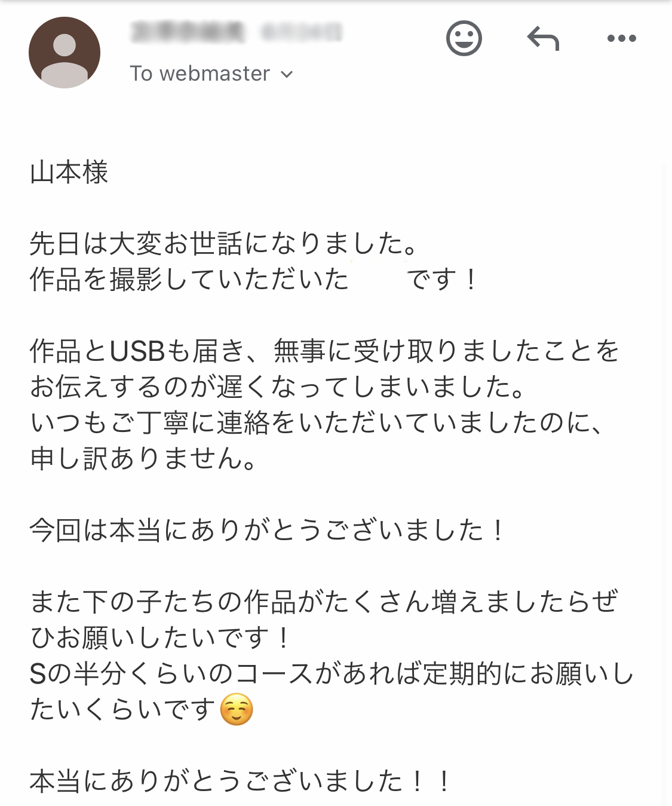The width and height of the screenshot is (672, 806).
Task: Click the line "ひお願いしたいです！"
Action: tap(160, 638)
